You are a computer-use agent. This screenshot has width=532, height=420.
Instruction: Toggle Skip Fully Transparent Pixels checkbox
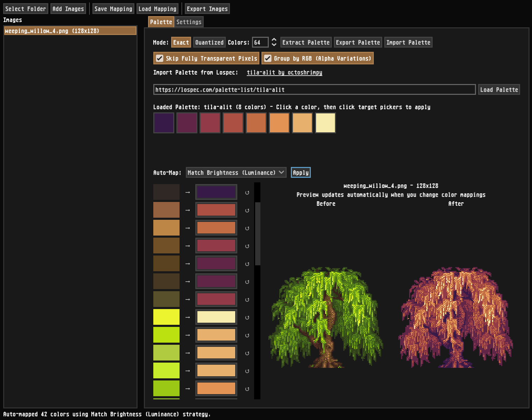coord(160,58)
